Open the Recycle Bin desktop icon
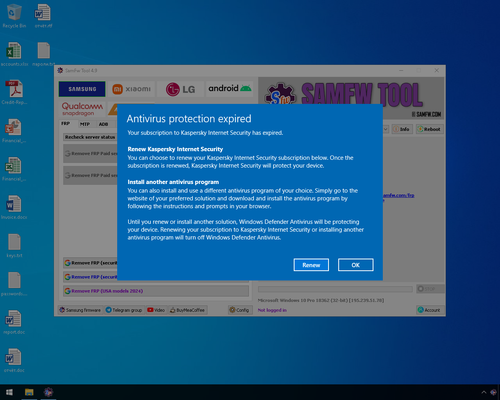 pyautogui.click(x=14, y=16)
